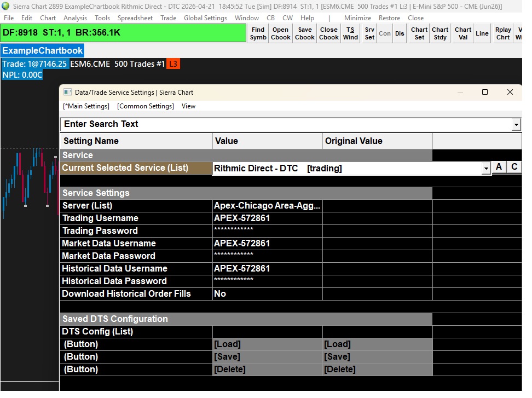This screenshot has height=398, width=532.
Task: Open the Spreadsheet menu
Action: 135,18
